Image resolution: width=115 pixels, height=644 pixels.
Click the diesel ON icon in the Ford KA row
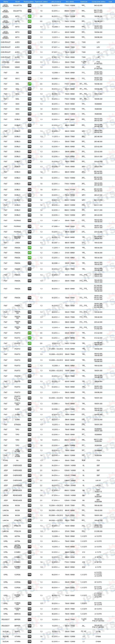tap(30, 460)
